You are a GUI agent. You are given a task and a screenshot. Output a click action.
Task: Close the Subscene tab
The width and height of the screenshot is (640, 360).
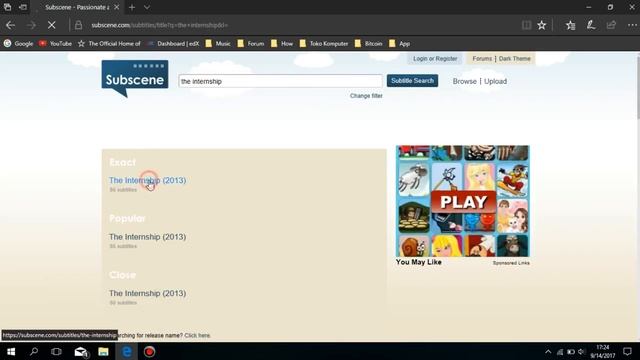click(116, 7)
